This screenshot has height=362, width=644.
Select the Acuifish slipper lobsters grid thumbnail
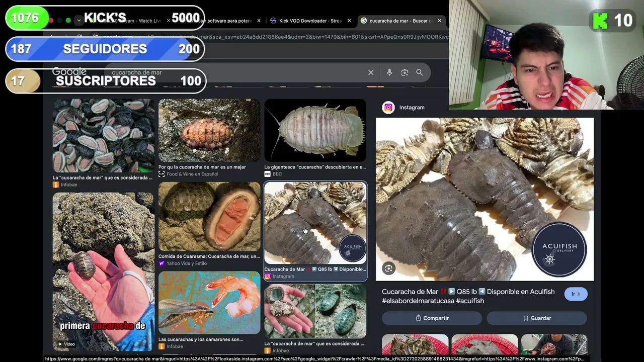pos(315,223)
